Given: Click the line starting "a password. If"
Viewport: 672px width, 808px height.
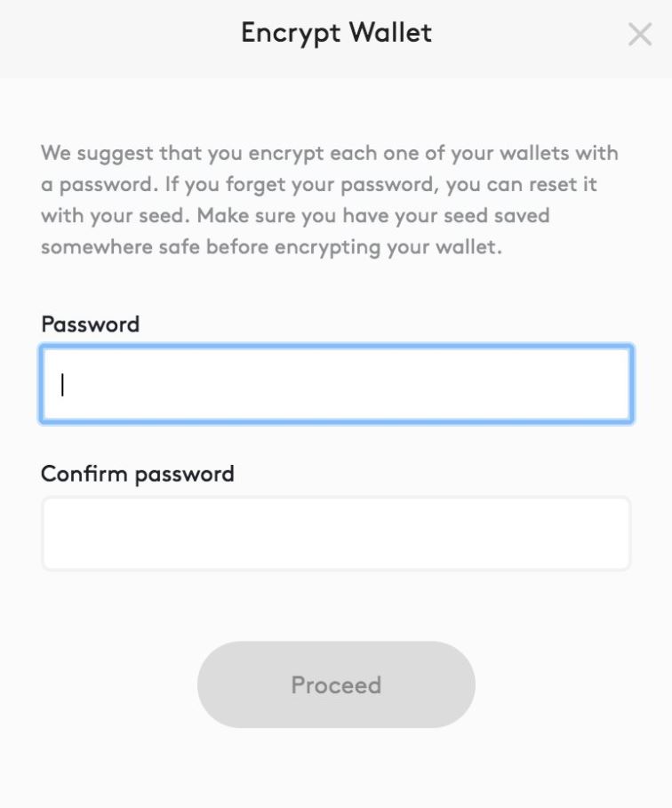Looking at the screenshot, I should click(318, 185).
